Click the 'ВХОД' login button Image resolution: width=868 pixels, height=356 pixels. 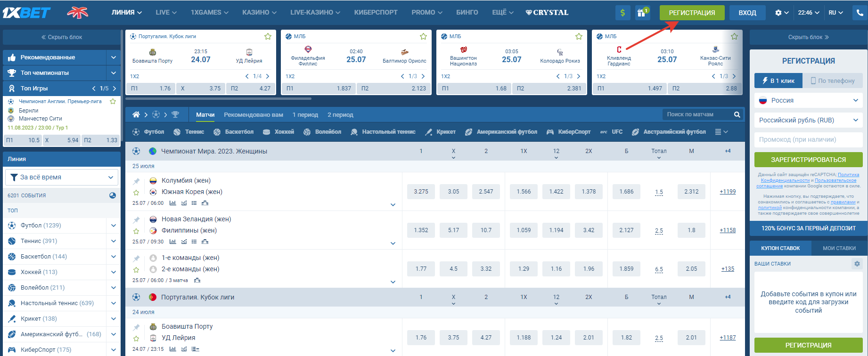click(x=747, y=13)
